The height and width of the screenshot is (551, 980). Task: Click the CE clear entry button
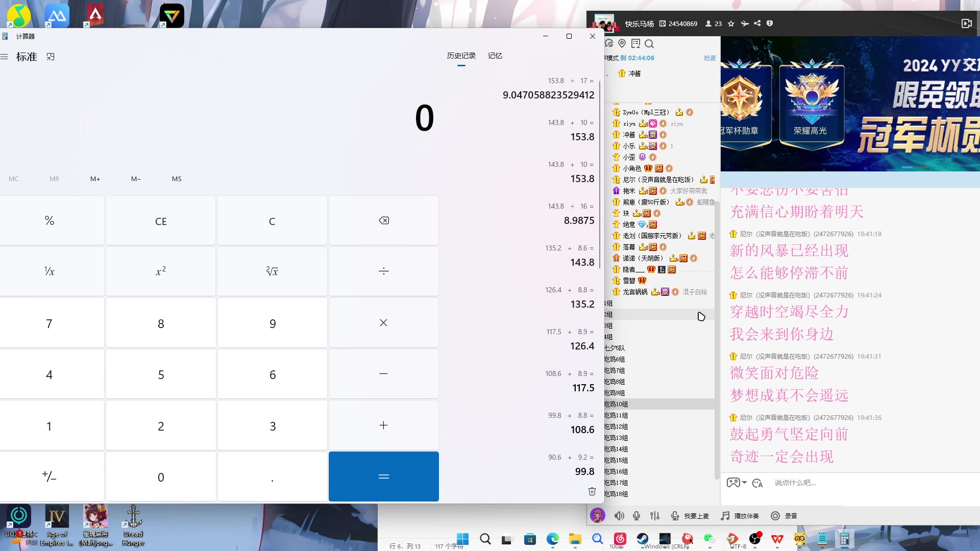tap(160, 221)
